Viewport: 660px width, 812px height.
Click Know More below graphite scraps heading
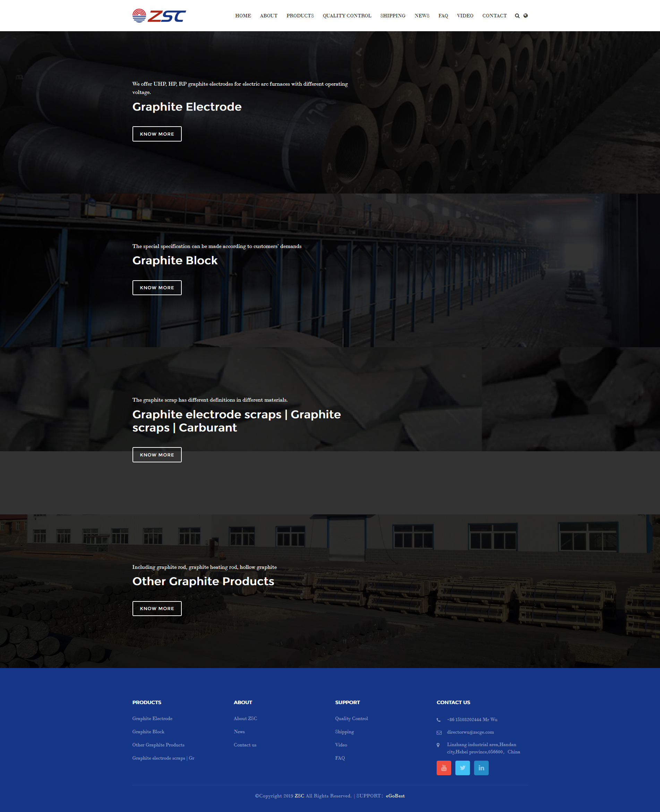pos(157,455)
